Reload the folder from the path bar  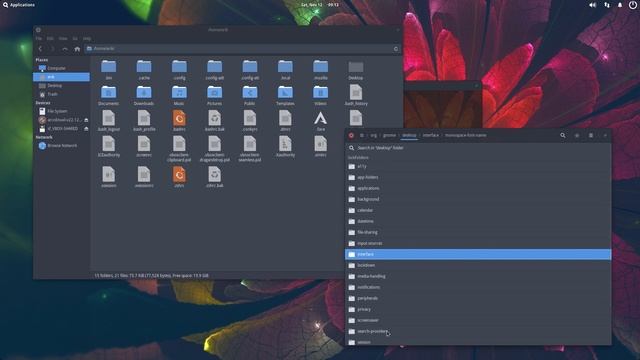(x=396, y=49)
